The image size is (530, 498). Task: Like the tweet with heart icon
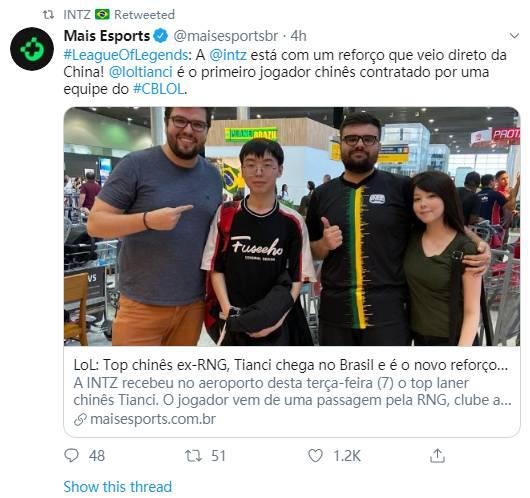click(315, 456)
